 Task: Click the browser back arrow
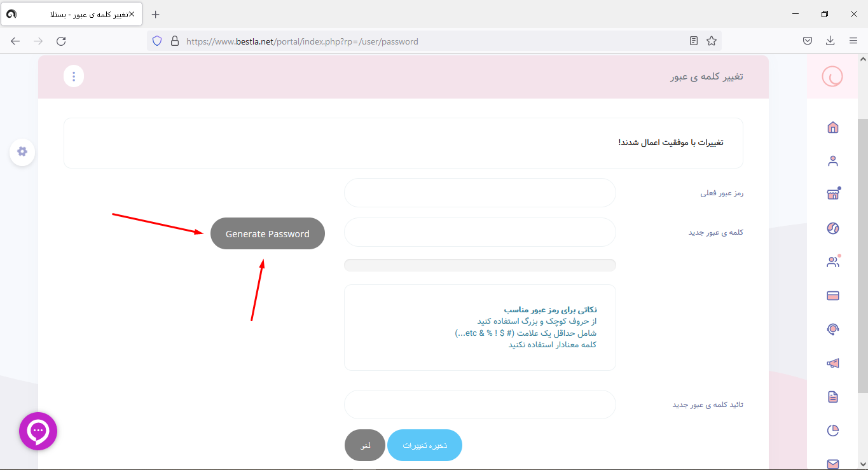[15, 41]
